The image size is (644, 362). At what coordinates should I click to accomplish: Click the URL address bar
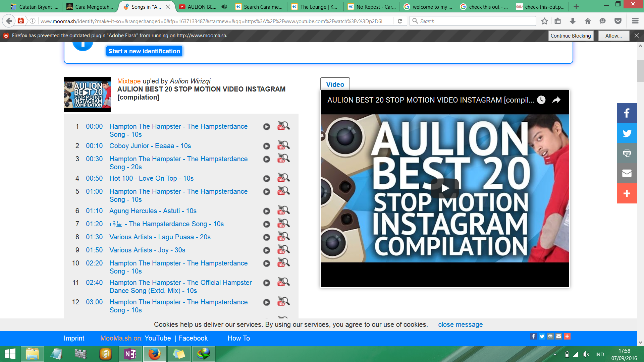[x=215, y=21]
